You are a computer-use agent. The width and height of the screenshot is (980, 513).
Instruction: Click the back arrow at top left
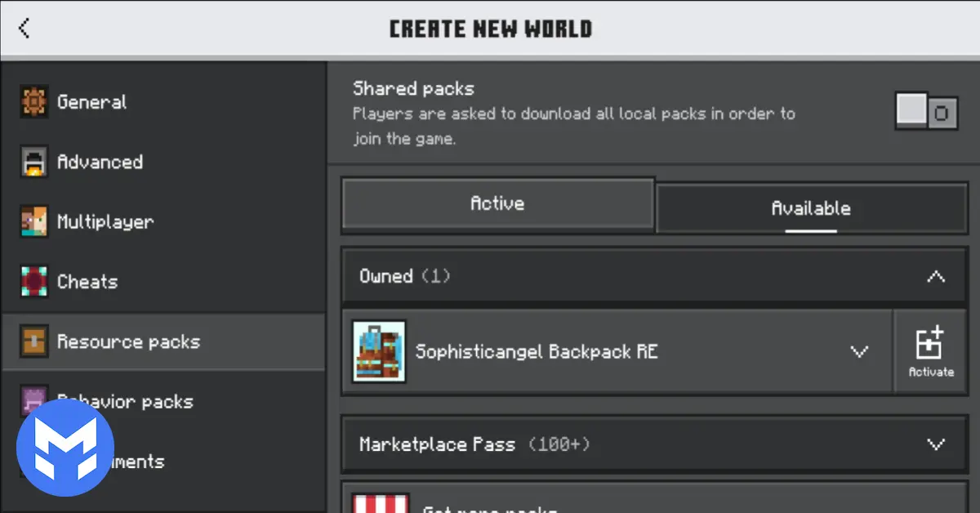click(x=23, y=27)
